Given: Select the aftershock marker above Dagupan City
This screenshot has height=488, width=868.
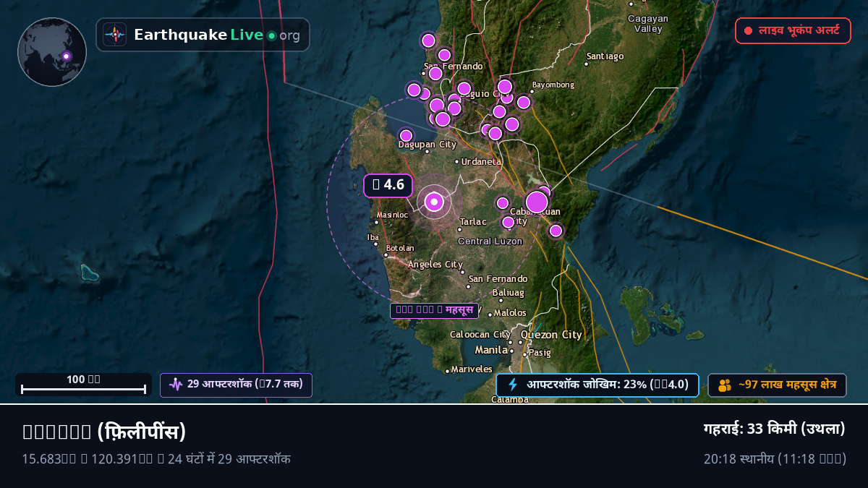Looking at the screenshot, I should click(406, 135).
